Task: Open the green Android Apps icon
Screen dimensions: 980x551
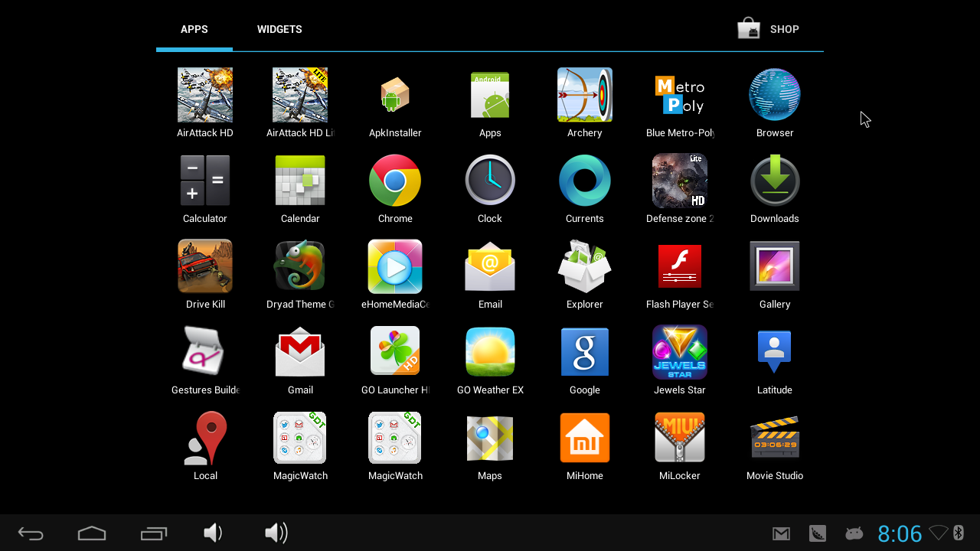Action: click(x=490, y=95)
